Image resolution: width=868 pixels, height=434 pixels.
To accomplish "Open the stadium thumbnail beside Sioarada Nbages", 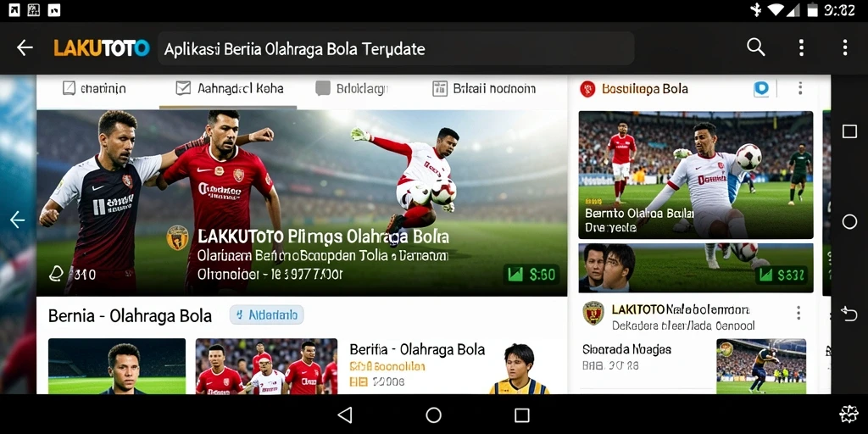I will tap(761, 366).
